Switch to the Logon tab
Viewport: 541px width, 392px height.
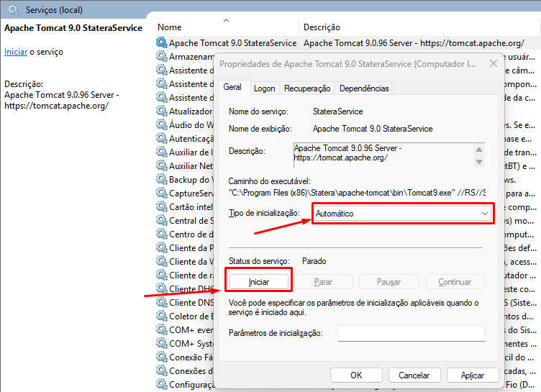tap(264, 88)
